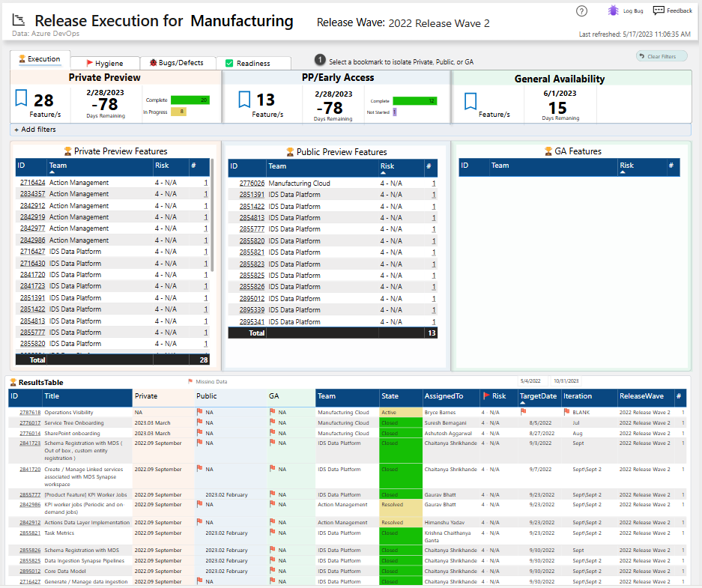Image resolution: width=702 pixels, height=588 pixels.
Task: Click the Private Preview 28 feature count
Action: click(43, 100)
